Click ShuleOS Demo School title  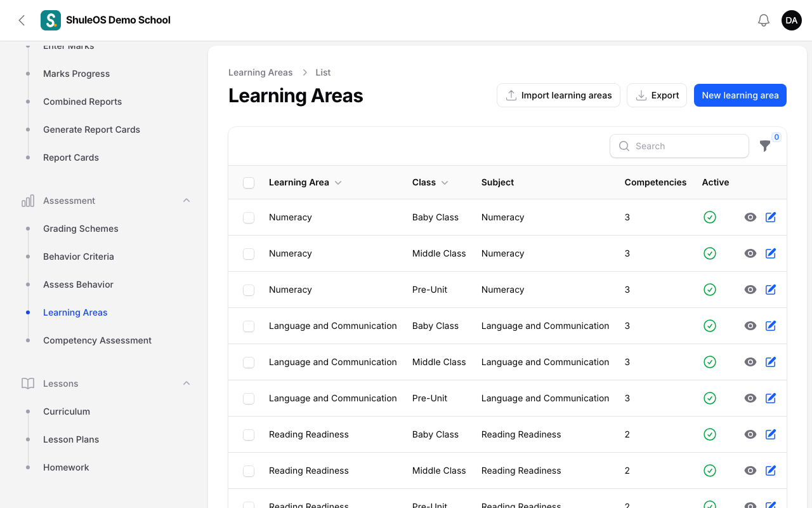(118, 20)
